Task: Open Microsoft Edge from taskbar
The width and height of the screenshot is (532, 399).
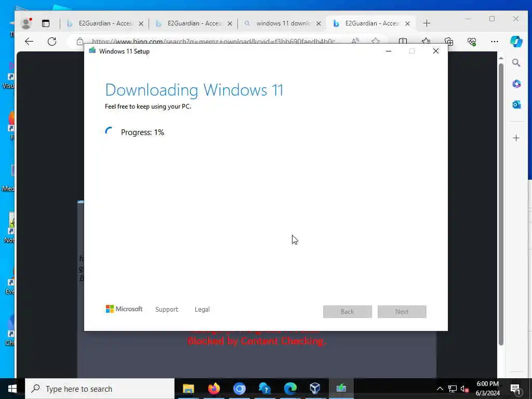Action: 290,389
